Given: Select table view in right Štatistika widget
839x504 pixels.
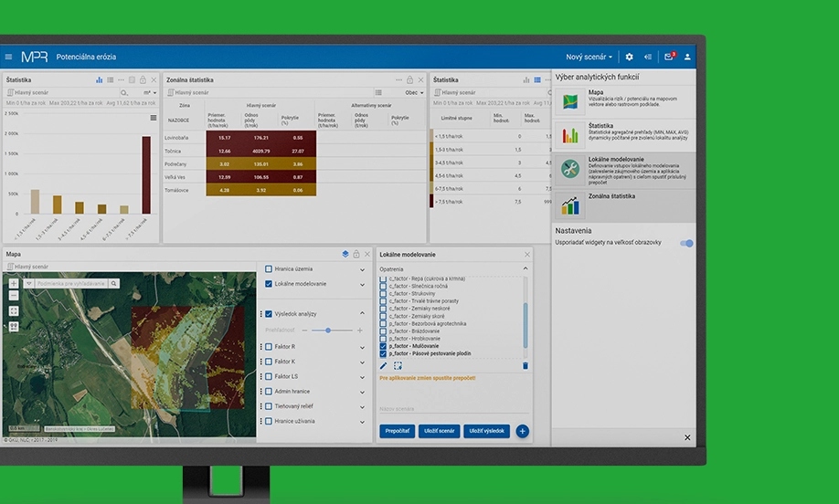Looking at the screenshot, I should (x=537, y=79).
